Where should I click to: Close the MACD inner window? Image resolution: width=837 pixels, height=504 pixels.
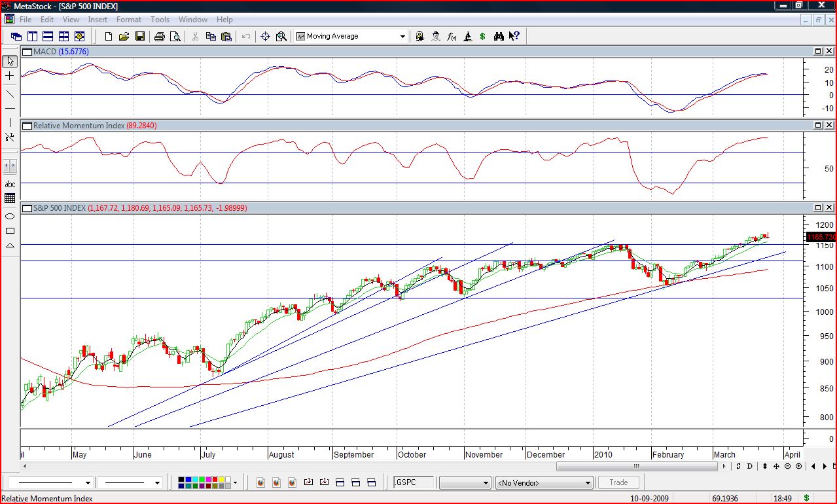(x=829, y=51)
